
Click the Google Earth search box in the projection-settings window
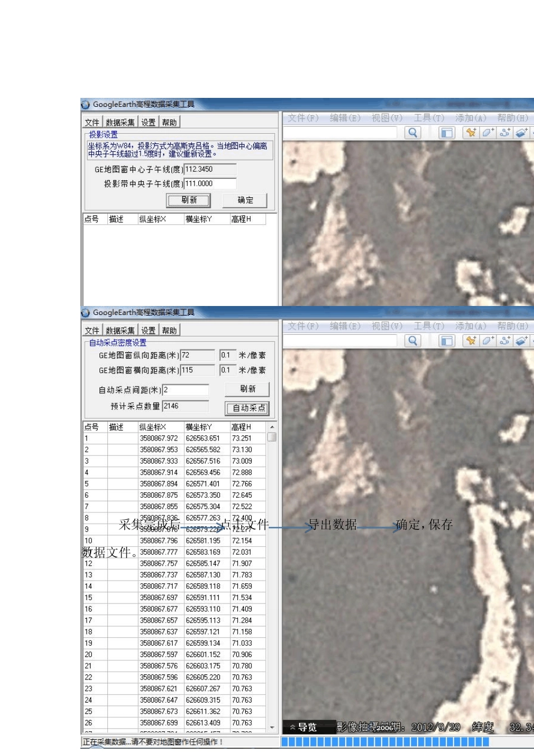click(x=341, y=133)
